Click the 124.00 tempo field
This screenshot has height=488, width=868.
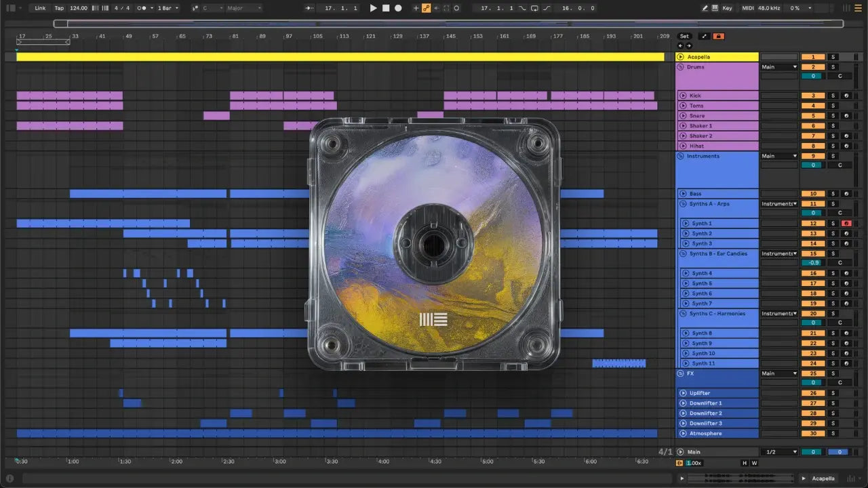pyautogui.click(x=79, y=8)
